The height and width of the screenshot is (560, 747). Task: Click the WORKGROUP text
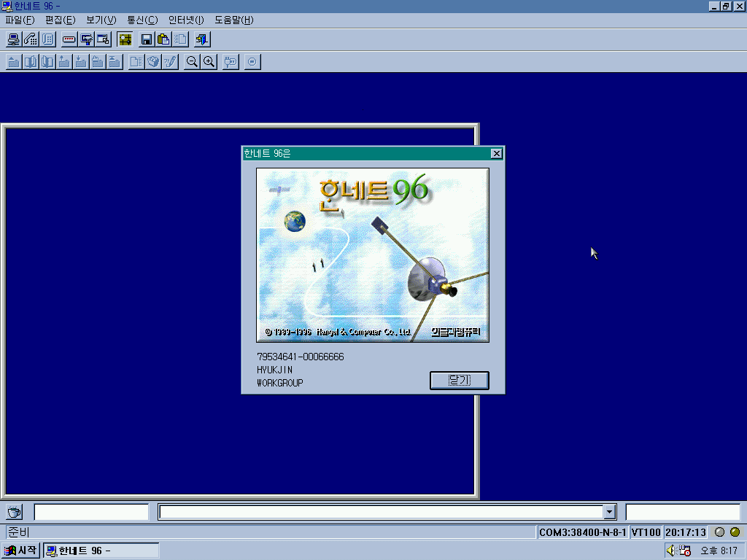point(279,383)
